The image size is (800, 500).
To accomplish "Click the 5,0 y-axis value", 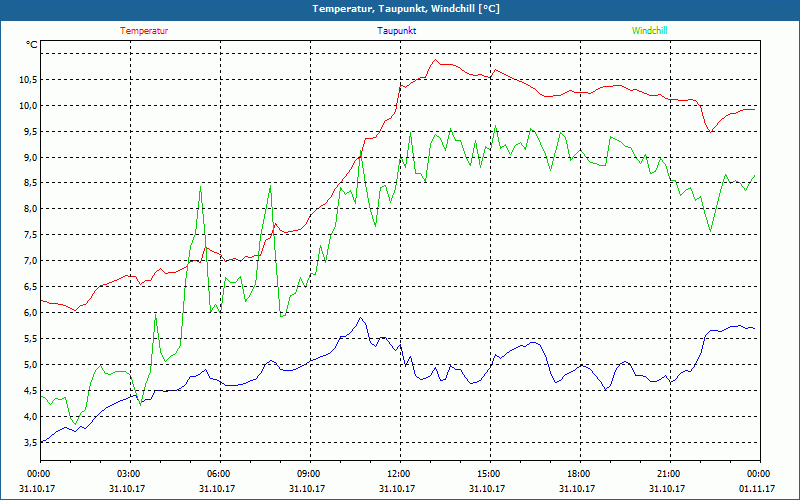I will pos(31,365).
